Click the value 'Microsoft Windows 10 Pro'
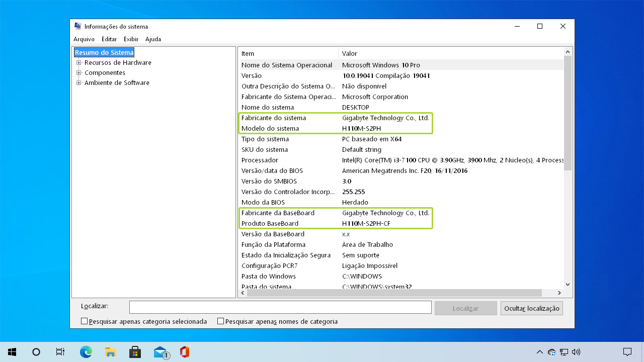The height and width of the screenshot is (362, 644). (x=381, y=65)
